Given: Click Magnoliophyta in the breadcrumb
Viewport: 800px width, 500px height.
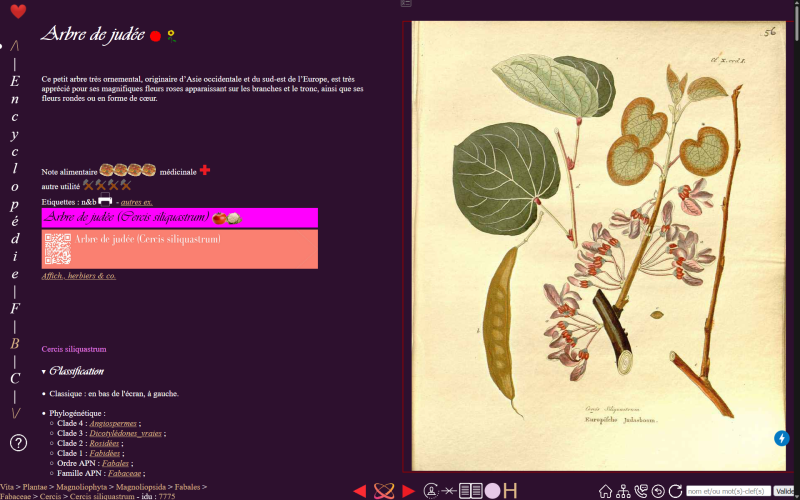Looking at the screenshot, I should tap(82, 487).
